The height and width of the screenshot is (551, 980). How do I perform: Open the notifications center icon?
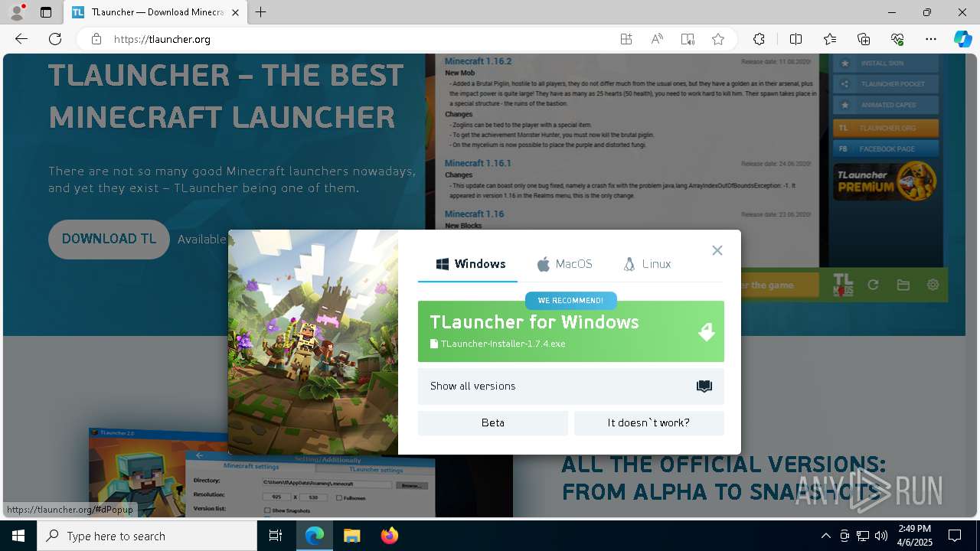955,536
